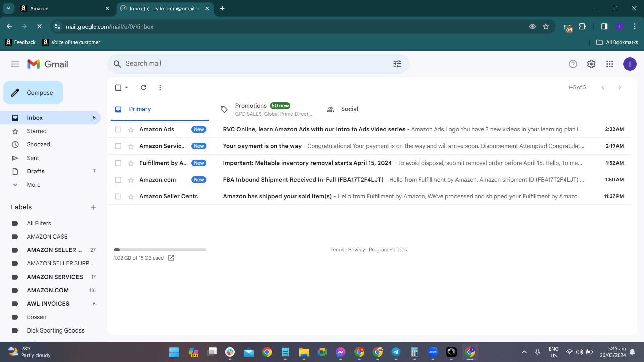
Task: Stop loading the page
Action: [39, 26]
